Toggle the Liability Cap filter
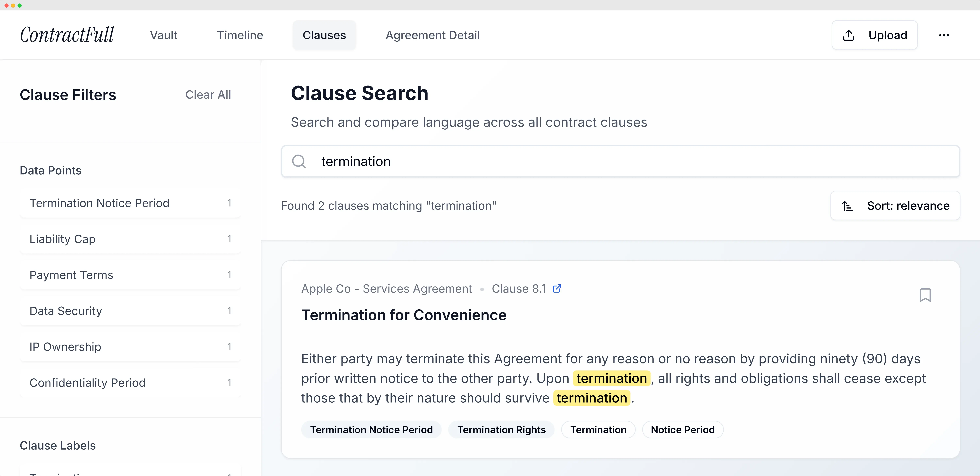Viewport: 980px width, 476px height. click(130, 239)
